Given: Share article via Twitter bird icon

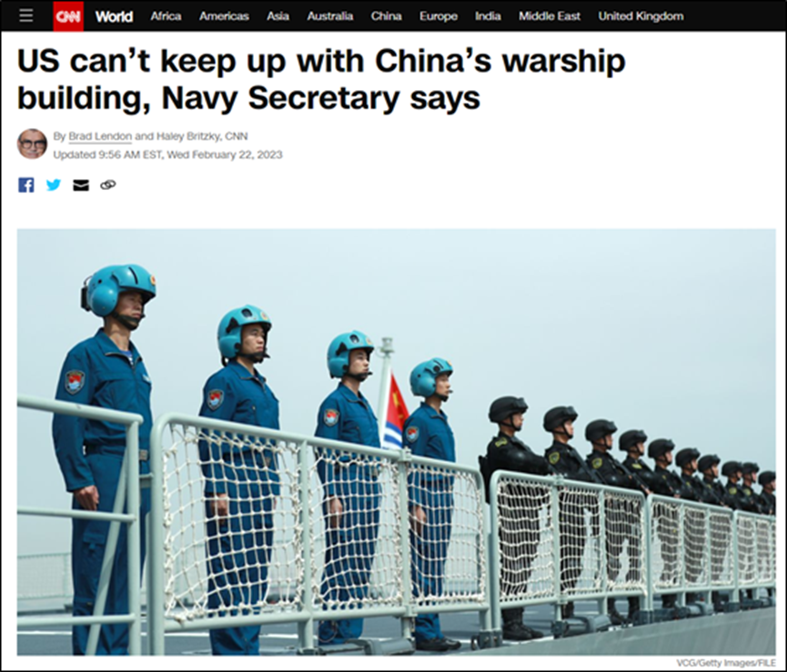Looking at the screenshot, I should (54, 186).
